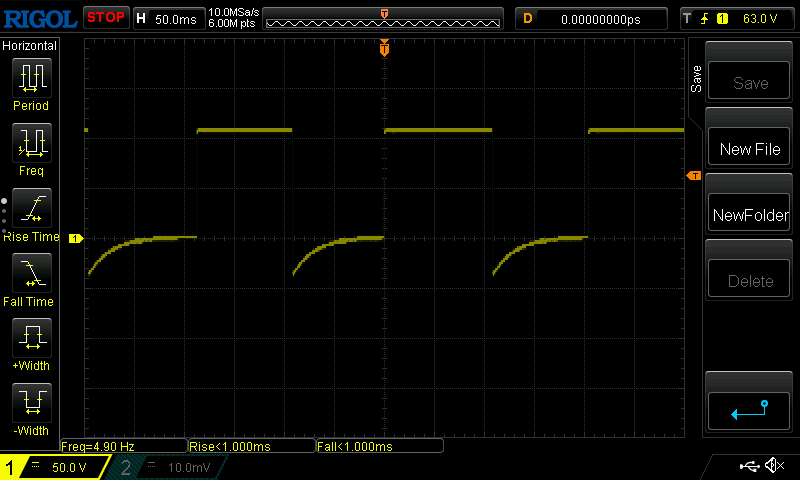Click the RIGOL logo
Screen dimensions: 800x480
pos(40,19)
